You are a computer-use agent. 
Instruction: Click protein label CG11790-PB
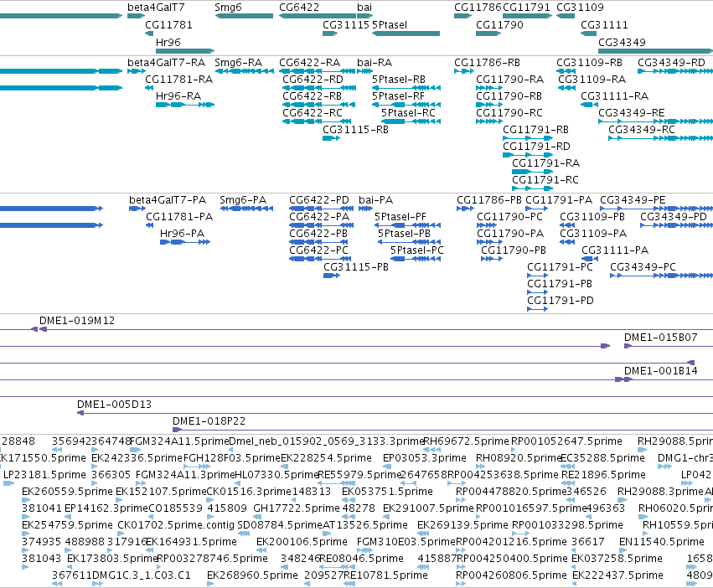[x=514, y=250]
